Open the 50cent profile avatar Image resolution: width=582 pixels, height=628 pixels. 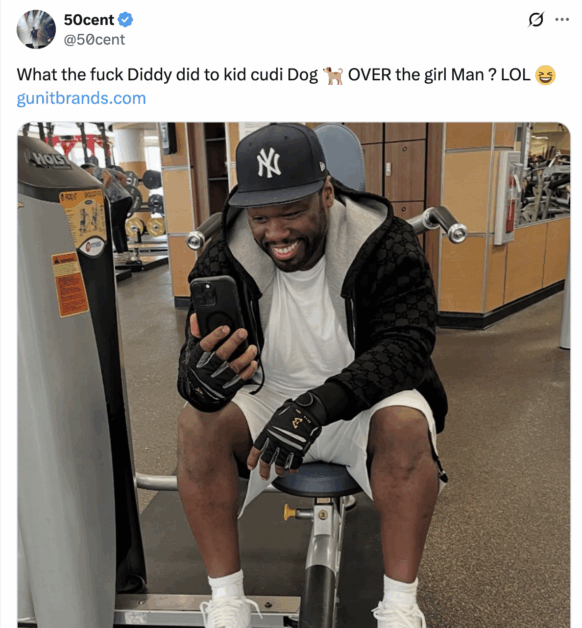pyautogui.click(x=36, y=29)
